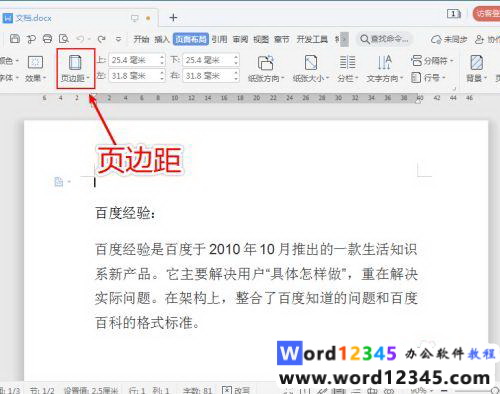Click the paragraph layout icon left of cursor
This screenshot has height=394, width=500.
click(59, 182)
